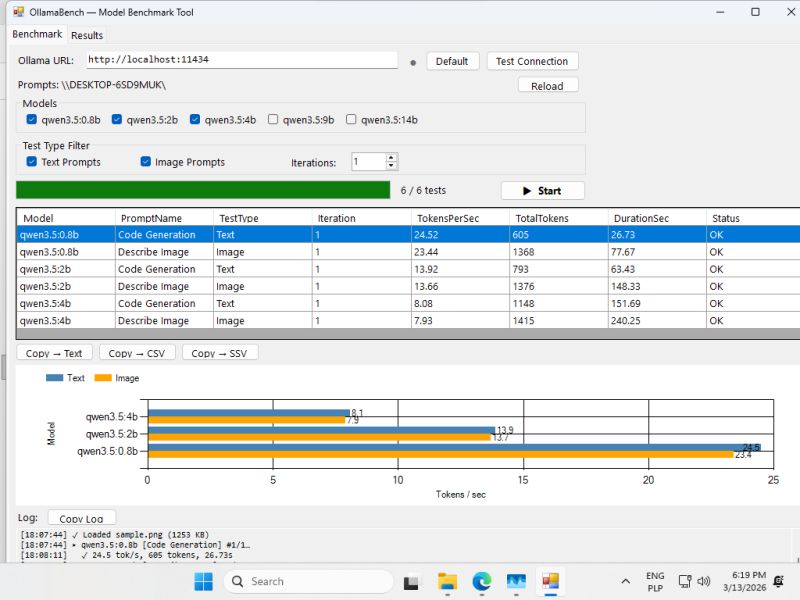Sort by the TotalTokens column header
This screenshot has width=800, height=600.
[x=559, y=218]
